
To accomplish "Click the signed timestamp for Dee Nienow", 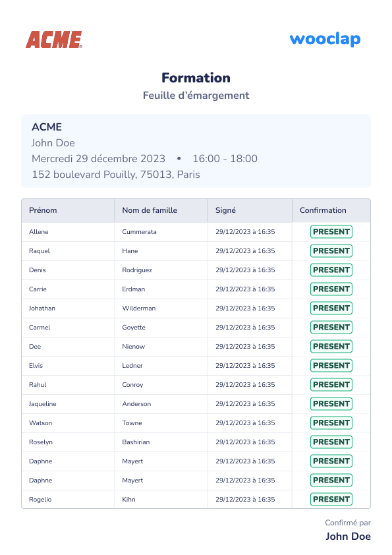I will 245,347.
